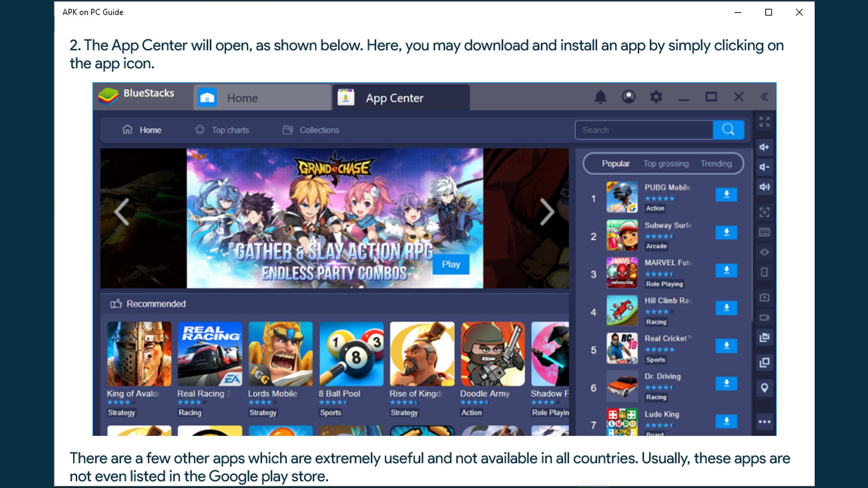Image resolution: width=868 pixels, height=488 pixels.
Task: Open the settings gear icon
Action: (x=656, y=97)
